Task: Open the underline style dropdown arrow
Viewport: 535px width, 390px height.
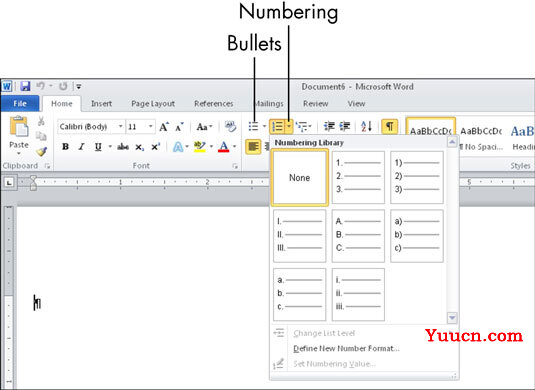Action: click(110, 147)
